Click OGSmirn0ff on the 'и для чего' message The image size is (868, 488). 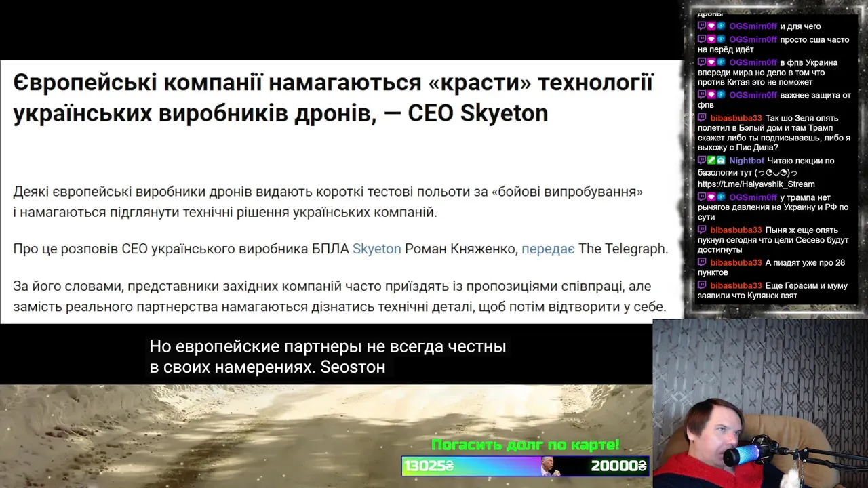pyautogui.click(x=753, y=26)
